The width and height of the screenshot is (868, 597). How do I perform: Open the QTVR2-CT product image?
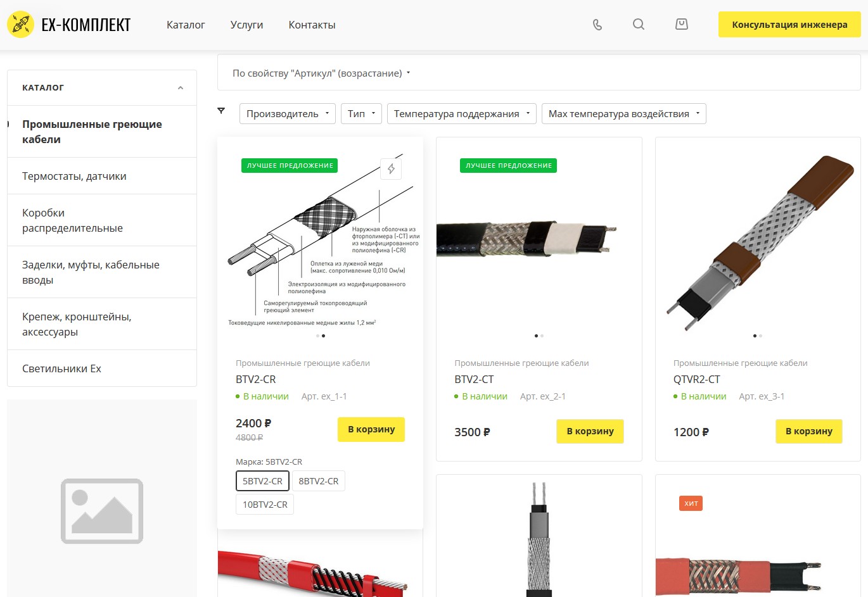point(758,241)
